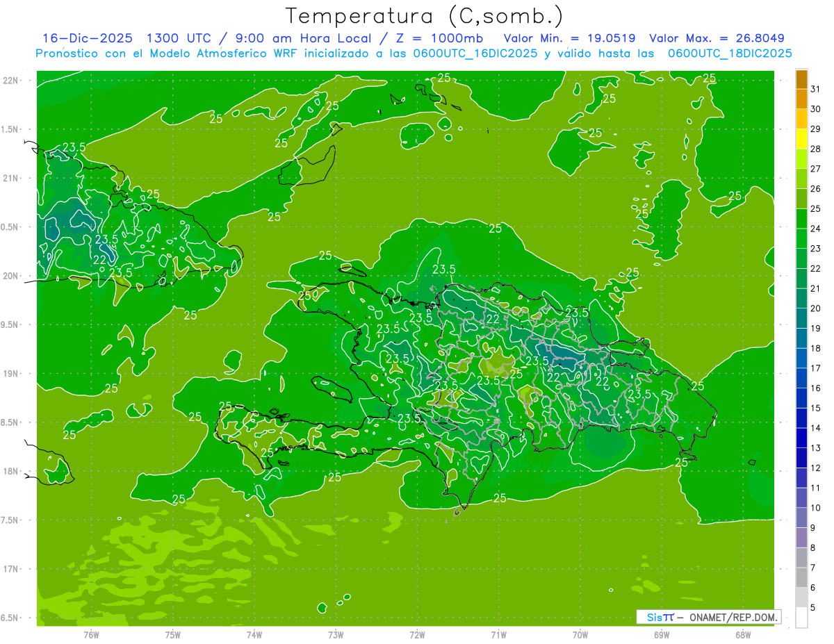Click the '18N' latitude axis label
The image size is (834, 644).
coord(10,471)
